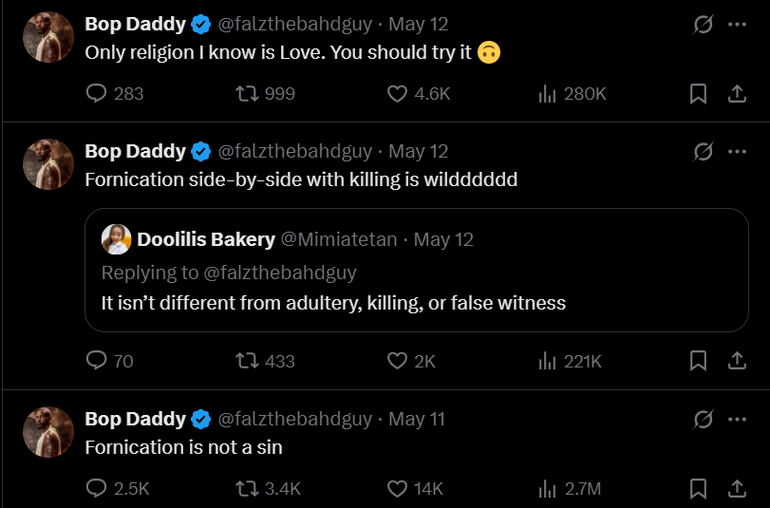Bookmark the 'Only religion I know is Love' tweet
Image resolution: width=770 pixels, height=508 pixels.
click(x=699, y=94)
